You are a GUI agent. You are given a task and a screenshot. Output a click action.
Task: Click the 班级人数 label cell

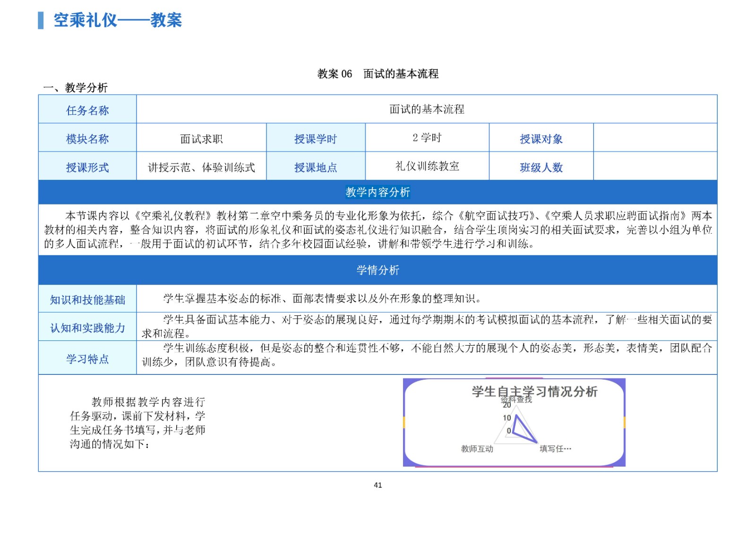[541, 167]
